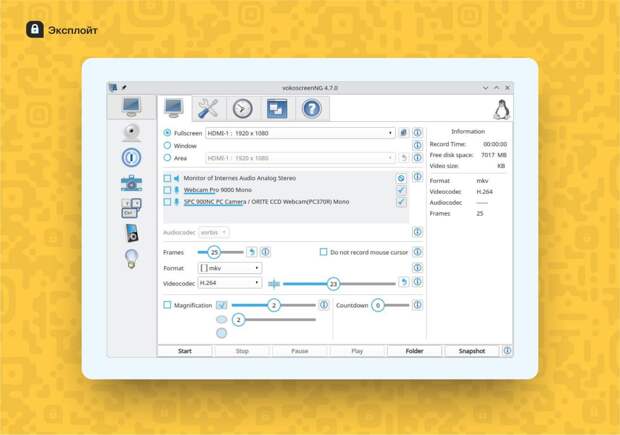This screenshot has height=435, width=620.
Task: Click the light bulb sidebar icon
Action: 131,259
